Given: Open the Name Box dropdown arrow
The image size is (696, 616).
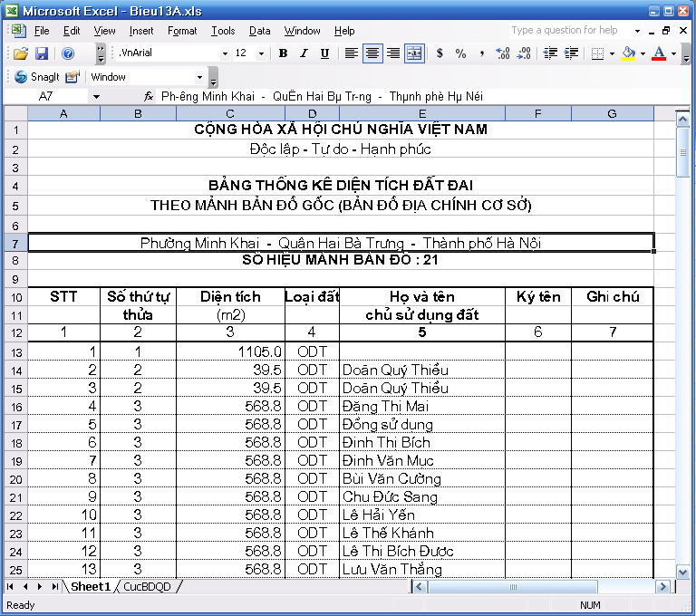Looking at the screenshot, I should pyautogui.click(x=96, y=95).
